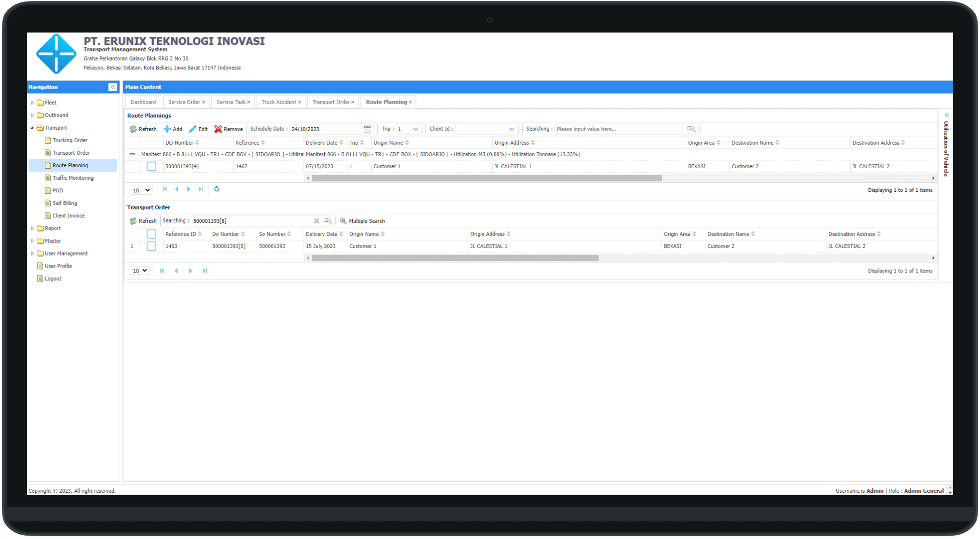Viewport: 980px width, 539px height.
Task: Remove the selected route planning
Action: 229,129
